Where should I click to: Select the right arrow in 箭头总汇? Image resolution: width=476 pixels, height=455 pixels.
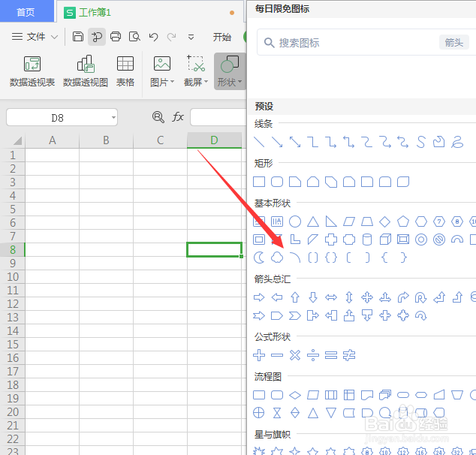[x=259, y=297]
